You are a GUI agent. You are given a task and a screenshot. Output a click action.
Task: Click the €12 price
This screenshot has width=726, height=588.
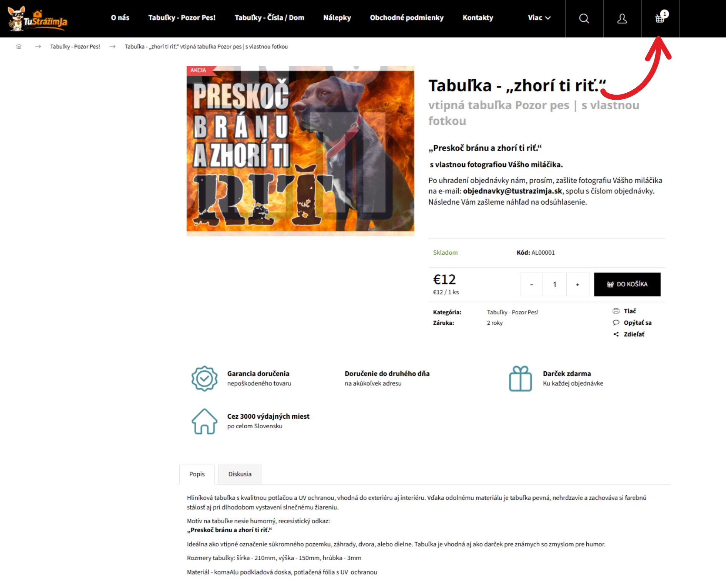444,279
